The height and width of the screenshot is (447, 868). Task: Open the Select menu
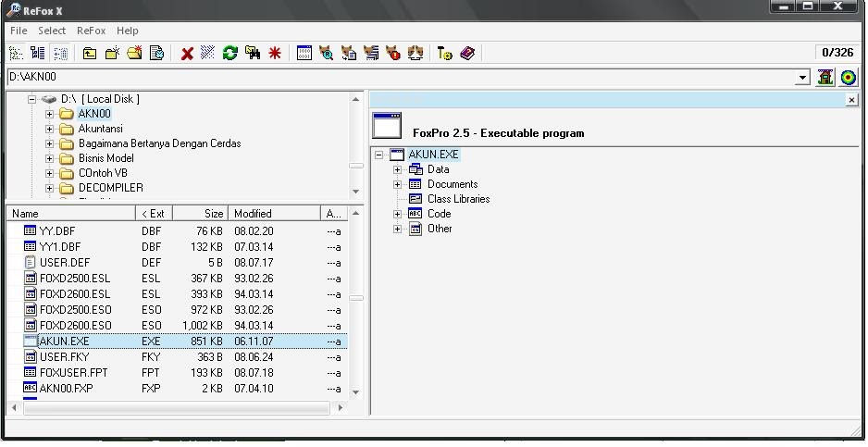point(52,31)
